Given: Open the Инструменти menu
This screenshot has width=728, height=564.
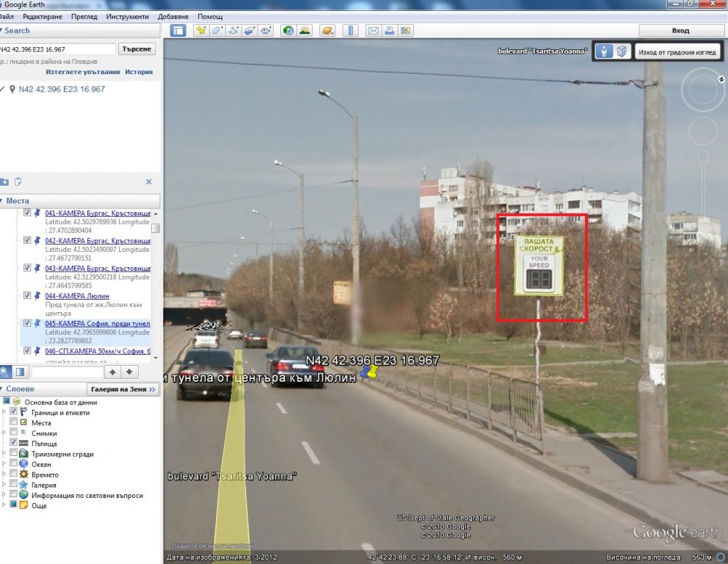Looking at the screenshot, I should [127, 16].
